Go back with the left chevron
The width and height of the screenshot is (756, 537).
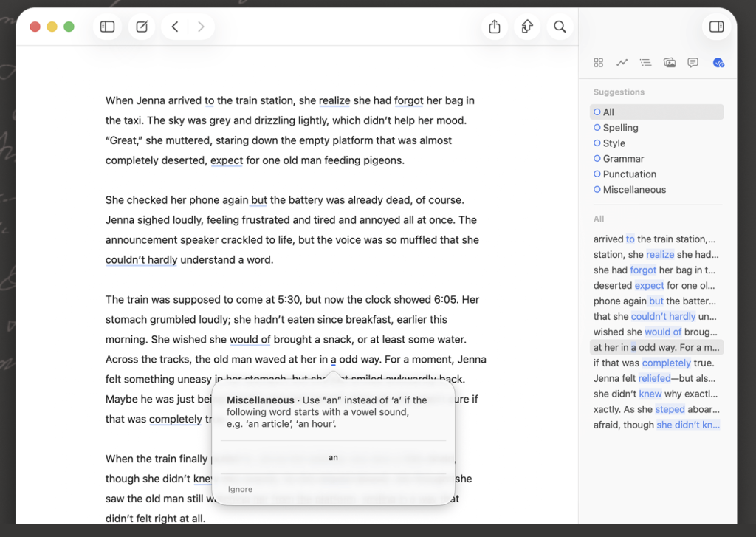(175, 27)
